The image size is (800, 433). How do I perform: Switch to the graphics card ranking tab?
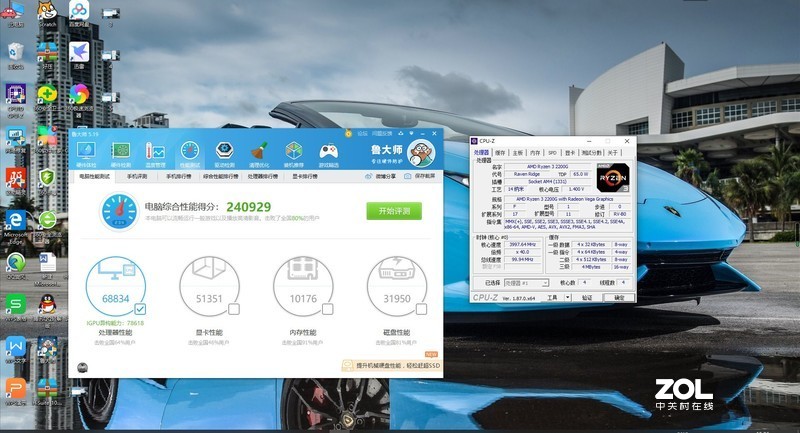point(305,176)
